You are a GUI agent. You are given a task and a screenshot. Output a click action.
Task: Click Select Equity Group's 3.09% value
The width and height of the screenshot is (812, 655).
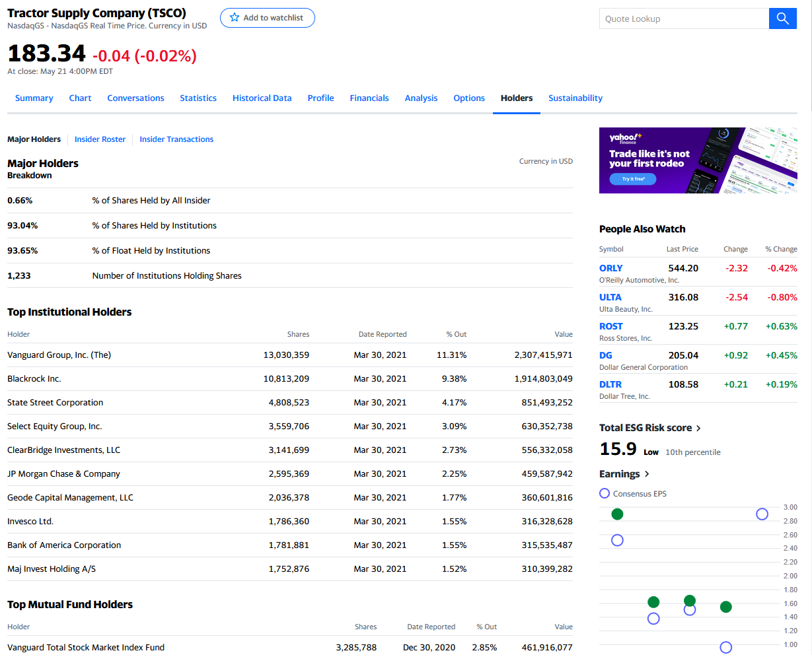point(454,426)
